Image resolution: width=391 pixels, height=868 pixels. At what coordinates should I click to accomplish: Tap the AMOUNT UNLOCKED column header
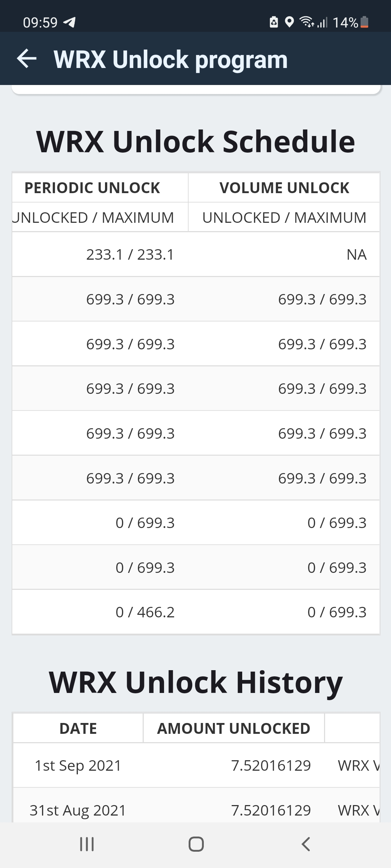234,728
